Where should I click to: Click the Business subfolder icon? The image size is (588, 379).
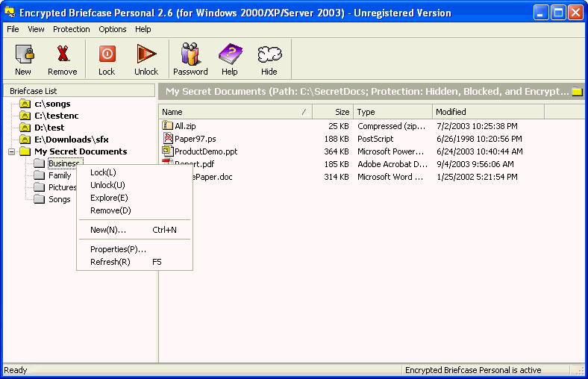(x=39, y=163)
